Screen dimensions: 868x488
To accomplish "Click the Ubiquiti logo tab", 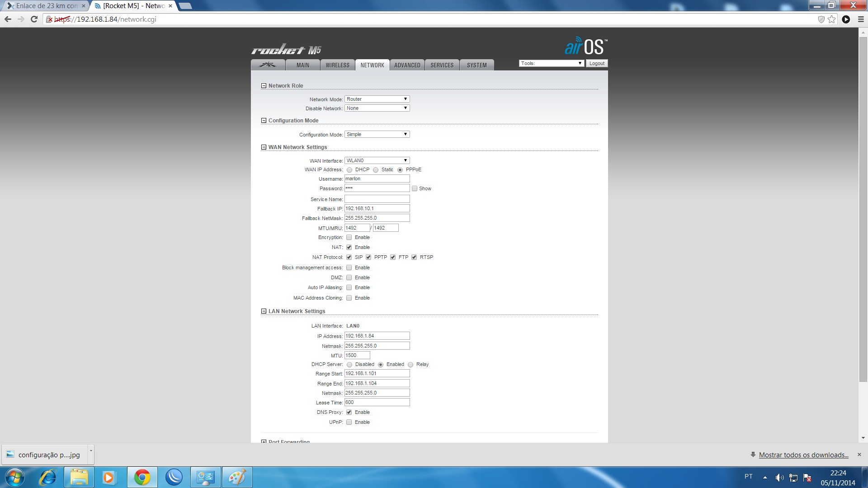I will coord(268,65).
